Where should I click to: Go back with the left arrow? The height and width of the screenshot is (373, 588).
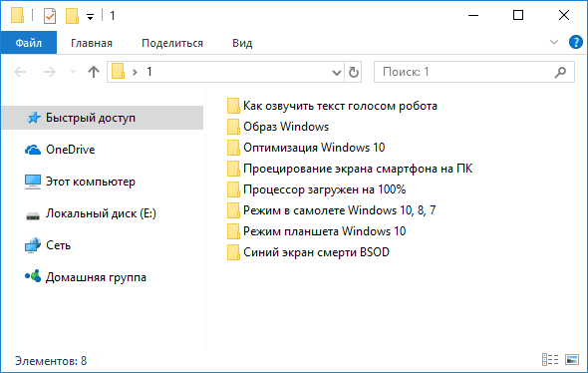(x=20, y=72)
